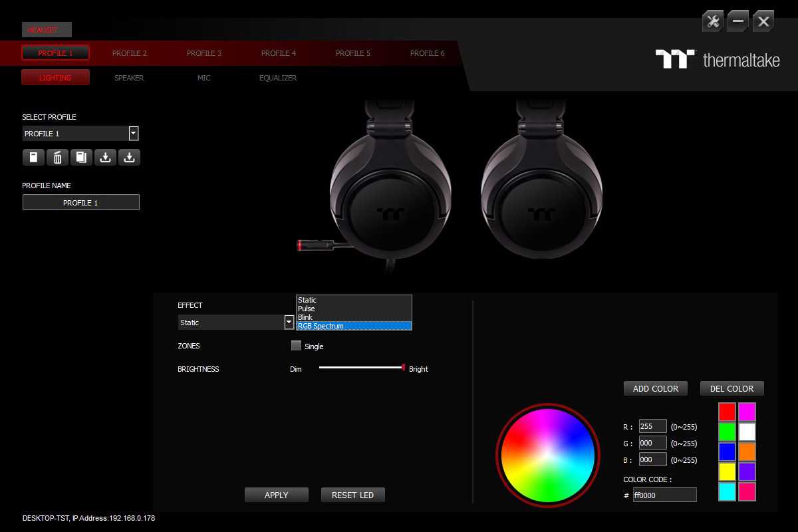
Task: Minimize the Thermaltake window
Action: (738, 21)
